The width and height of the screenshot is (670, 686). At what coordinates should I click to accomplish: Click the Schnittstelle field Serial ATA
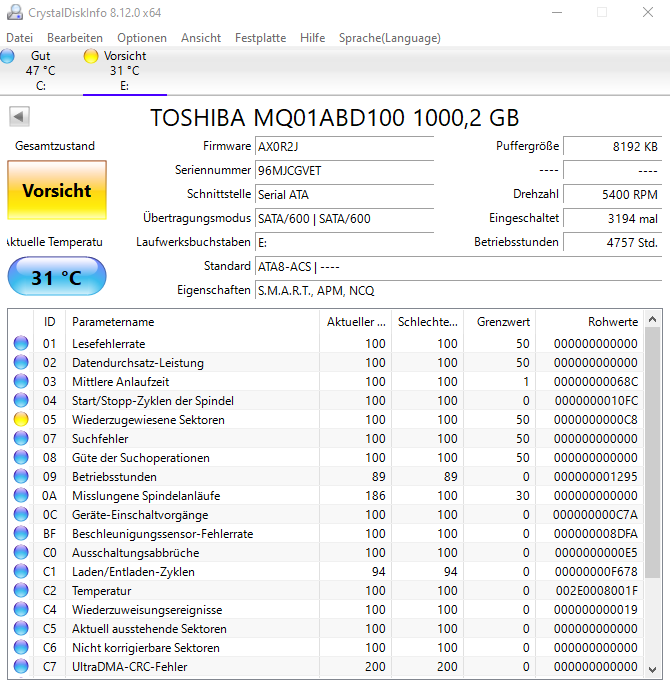coord(344,194)
